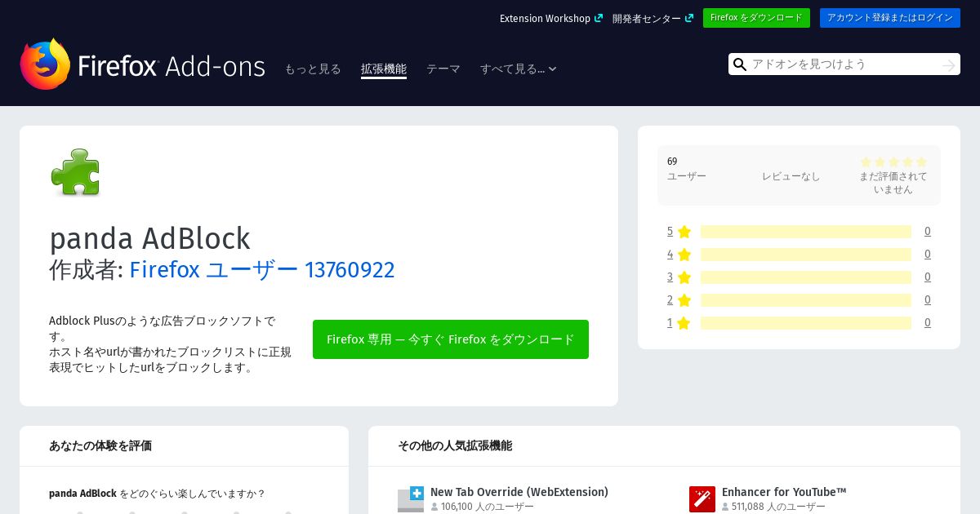Click the external link icon beside Extension Workshop

tap(599, 18)
